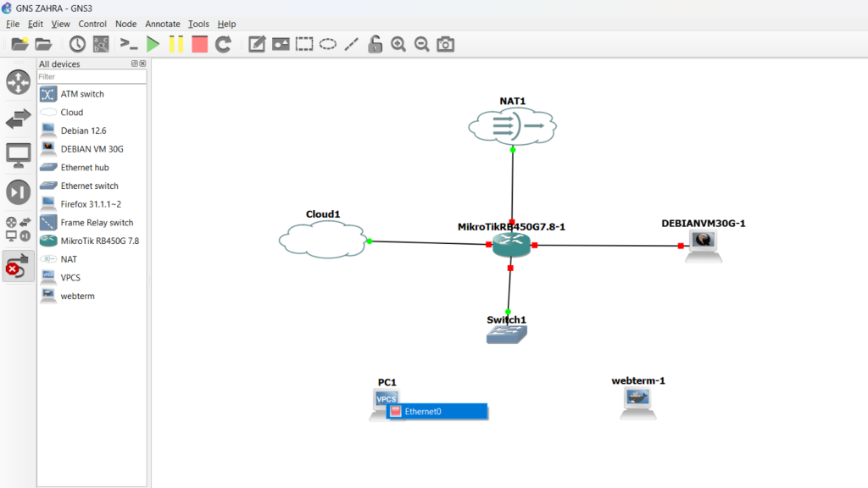Click the NAT1 cloud node on canvas
Viewport: 868px width, 488px height.
pyautogui.click(x=512, y=126)
